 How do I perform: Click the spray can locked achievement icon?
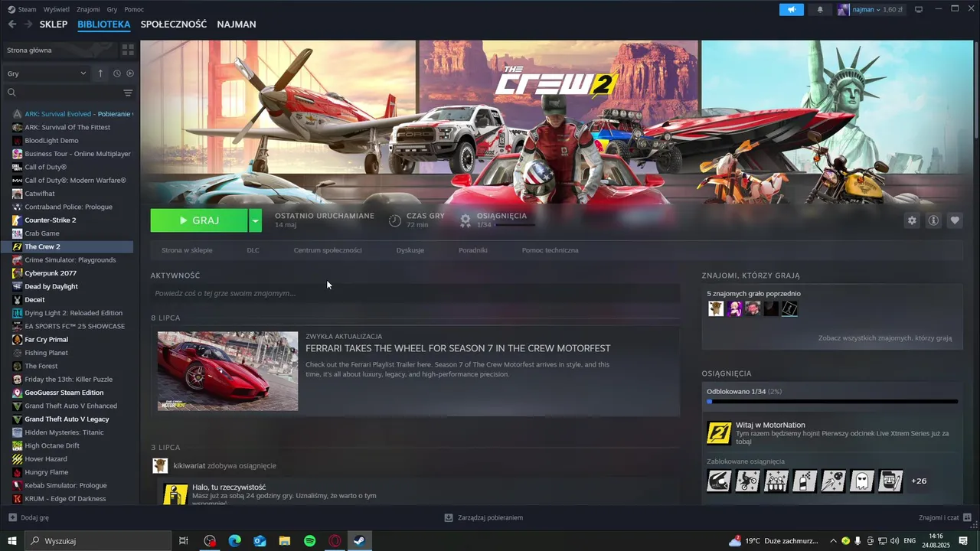coord(805,481)
